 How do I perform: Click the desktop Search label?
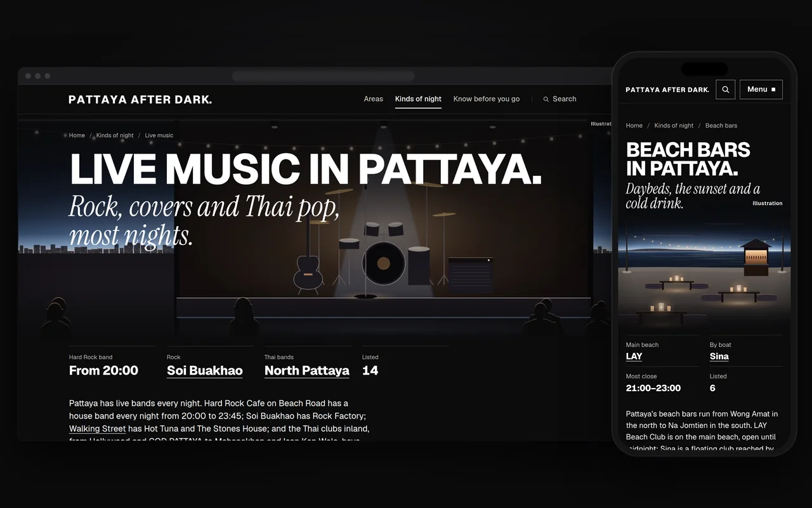point(565,99)
